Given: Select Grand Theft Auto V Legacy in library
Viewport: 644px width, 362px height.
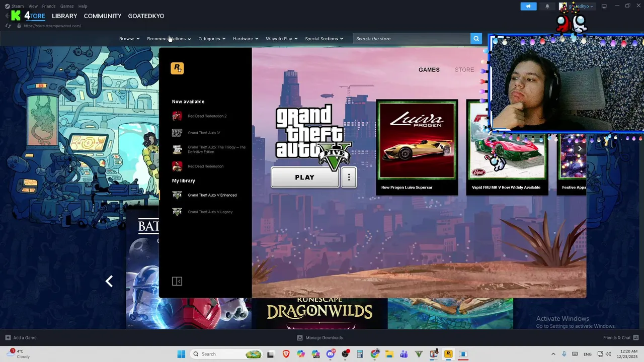Looking at the screenshot, I should click(x=210, y=212).
